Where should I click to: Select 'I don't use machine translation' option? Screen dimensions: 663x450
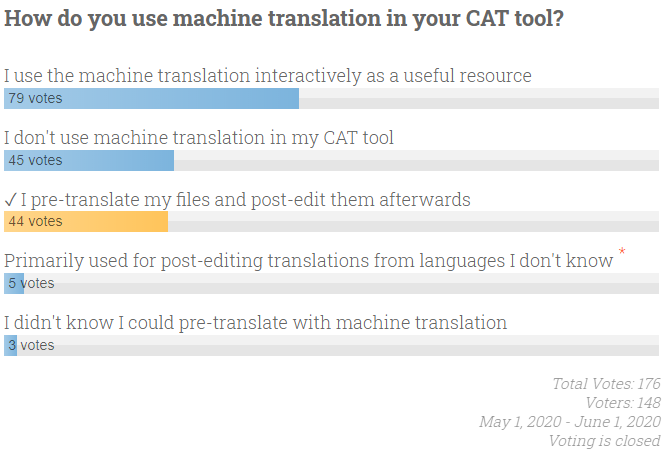199,138
